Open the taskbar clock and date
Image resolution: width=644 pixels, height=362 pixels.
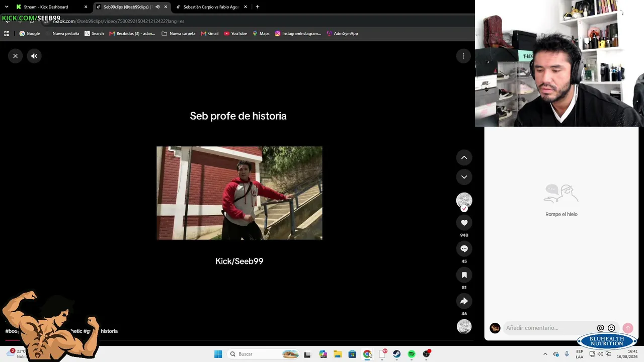628,354
